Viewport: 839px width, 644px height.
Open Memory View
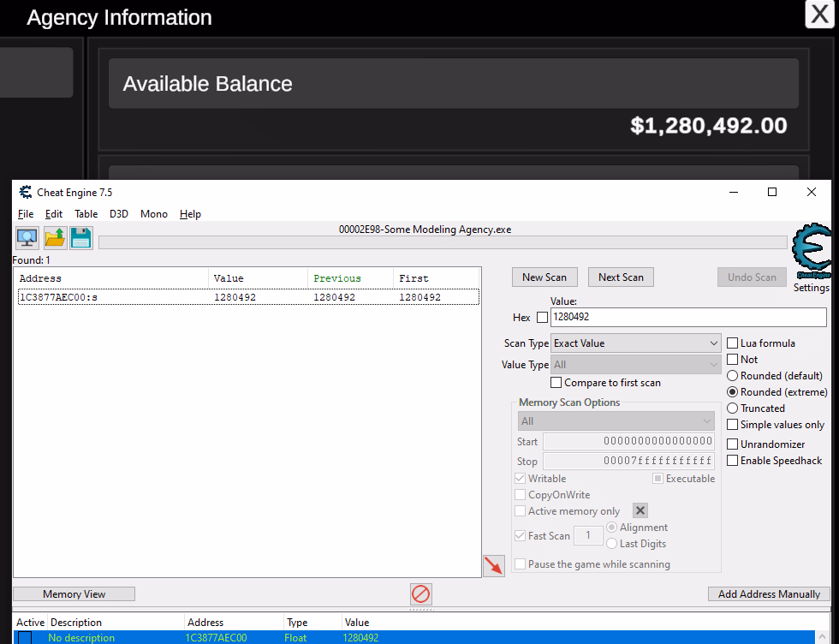pyautogui.click(x=74, y=594)
